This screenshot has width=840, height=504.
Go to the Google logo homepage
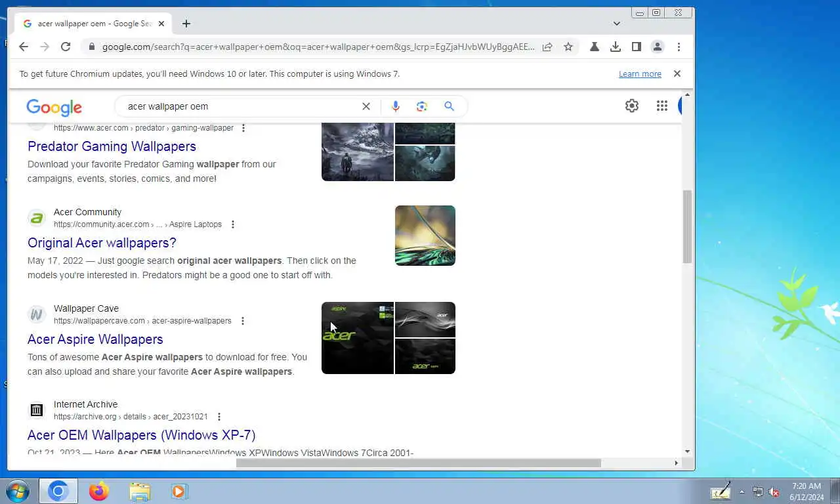click(x=54, y=108)
